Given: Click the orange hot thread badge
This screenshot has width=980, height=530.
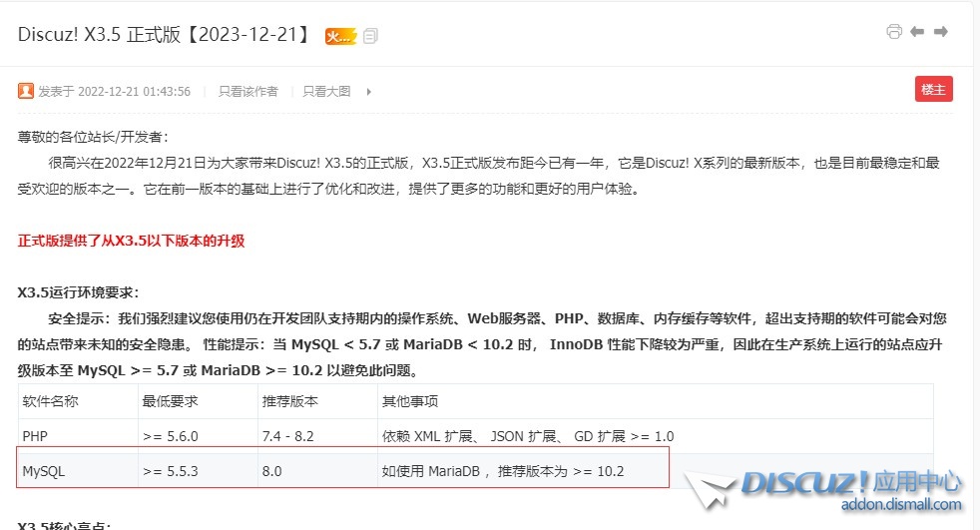Looking at the screenshot, I should tap(340, 36).
